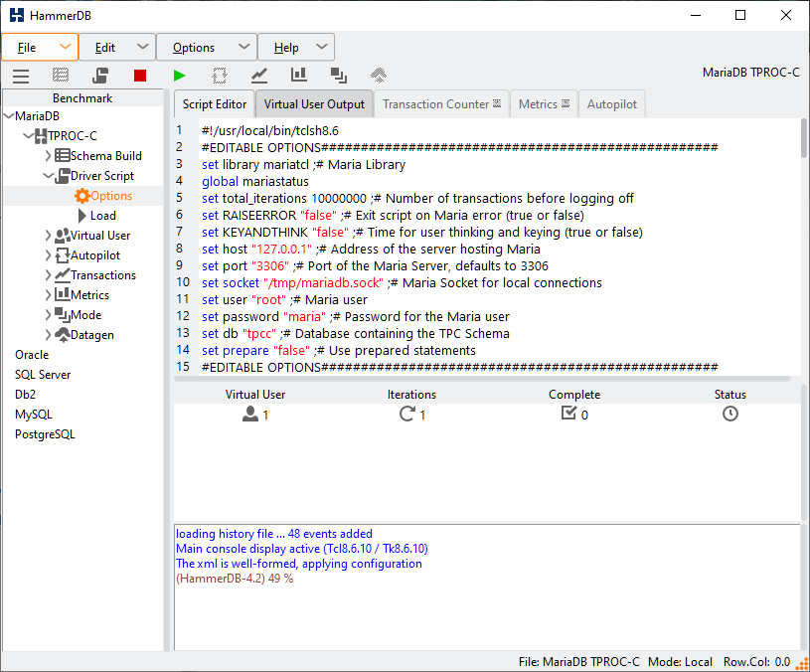Click the Virtual User 1 person icon
Viewport: 810px width, 672px height.
point(250,414)
